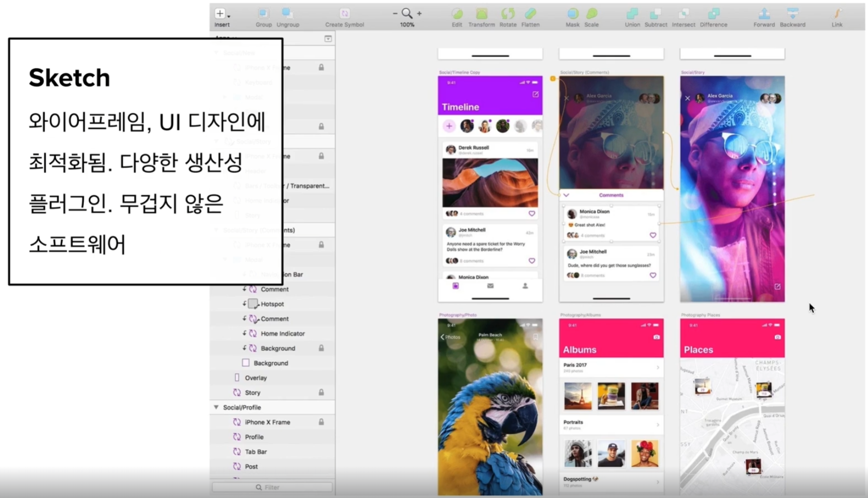Go back to Photos in Photo artboard

pyautogui.click(x=450, y=337)
